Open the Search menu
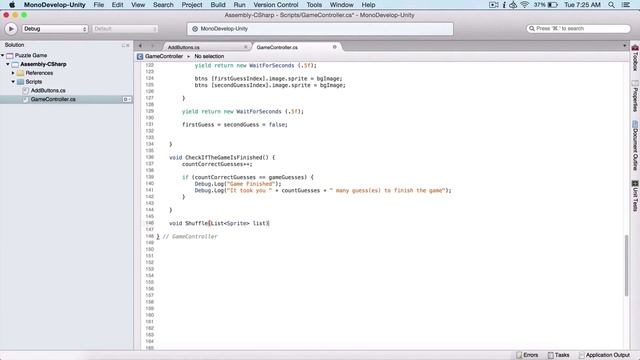 [x=163, y=5]
